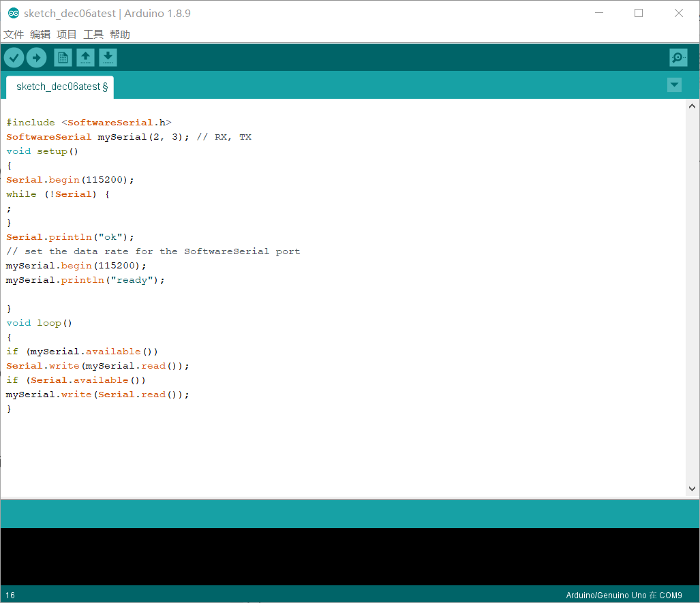Screen dimensions: 700x603
Task: Open the tab options dropdown arrow
Action: click(674, 84)
